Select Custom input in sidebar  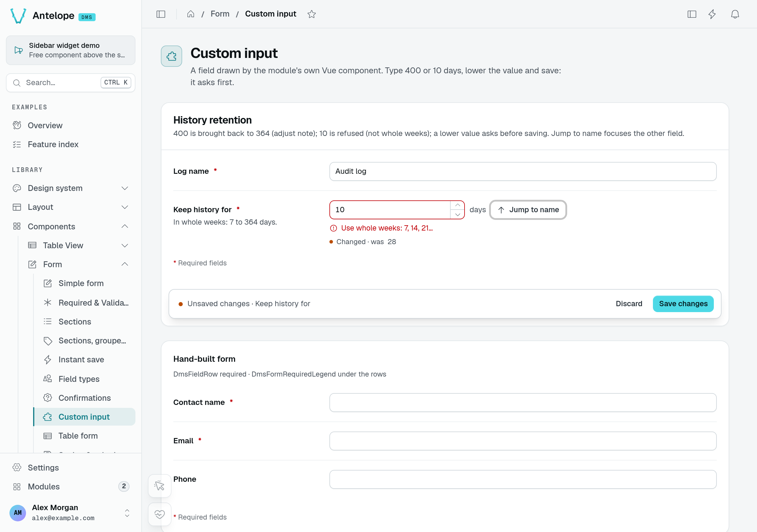coord(84,417)
